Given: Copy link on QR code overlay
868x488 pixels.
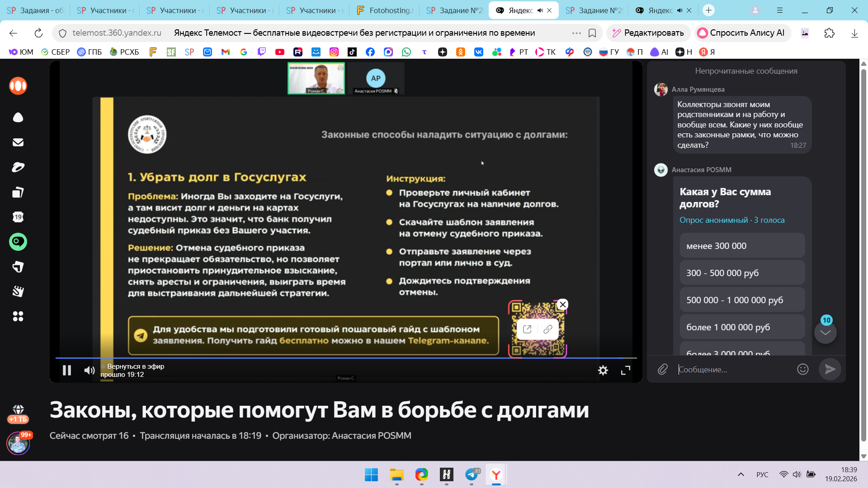Looking at the screenshot, I should (x=548, y=329).
